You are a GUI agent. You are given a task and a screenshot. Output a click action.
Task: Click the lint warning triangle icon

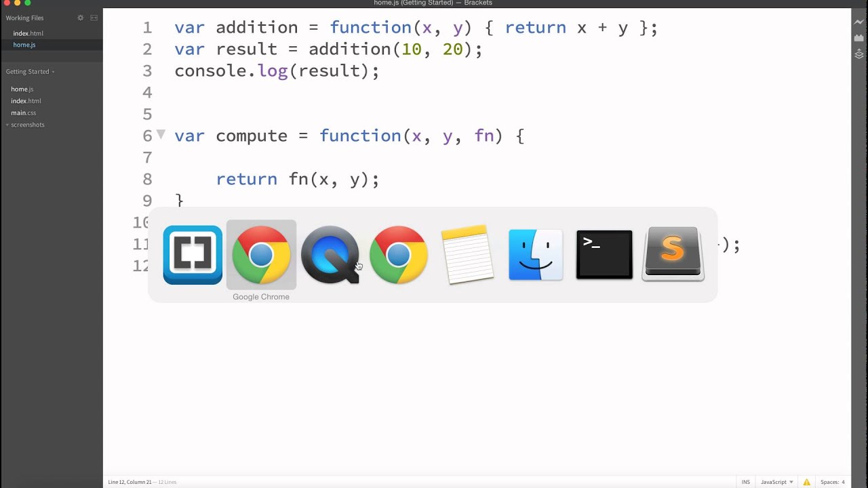807,482
